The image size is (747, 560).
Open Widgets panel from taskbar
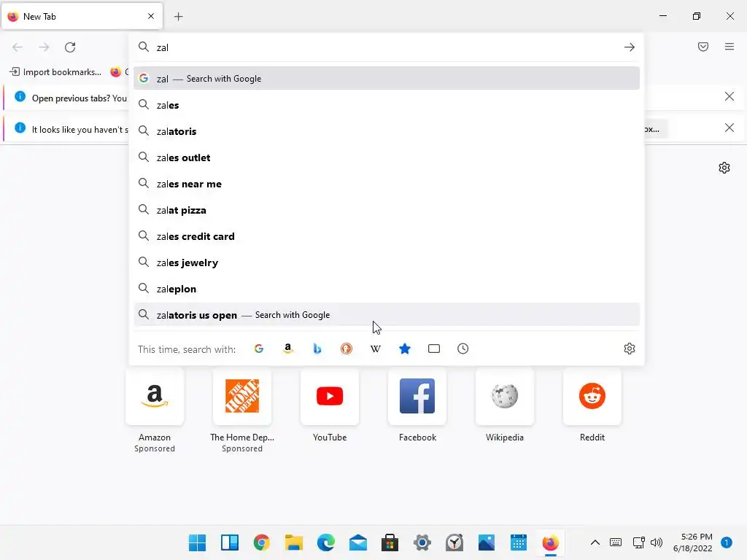coord(230,542)
